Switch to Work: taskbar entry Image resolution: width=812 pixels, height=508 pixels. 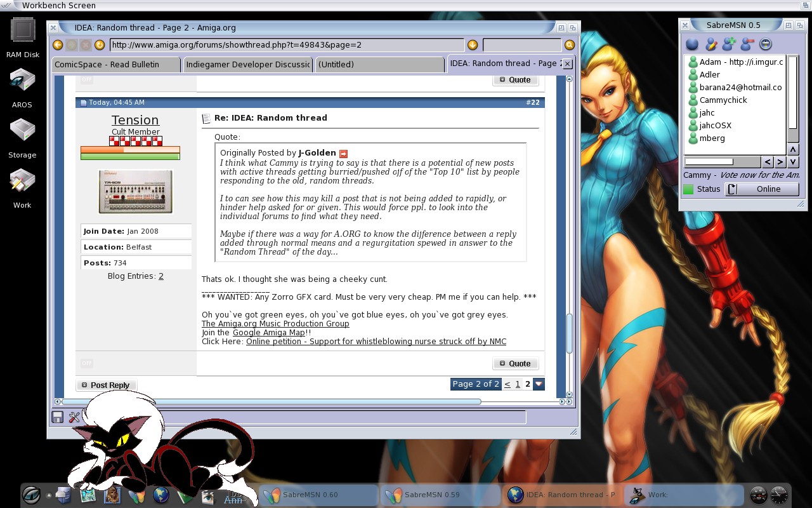click(684, 495)
